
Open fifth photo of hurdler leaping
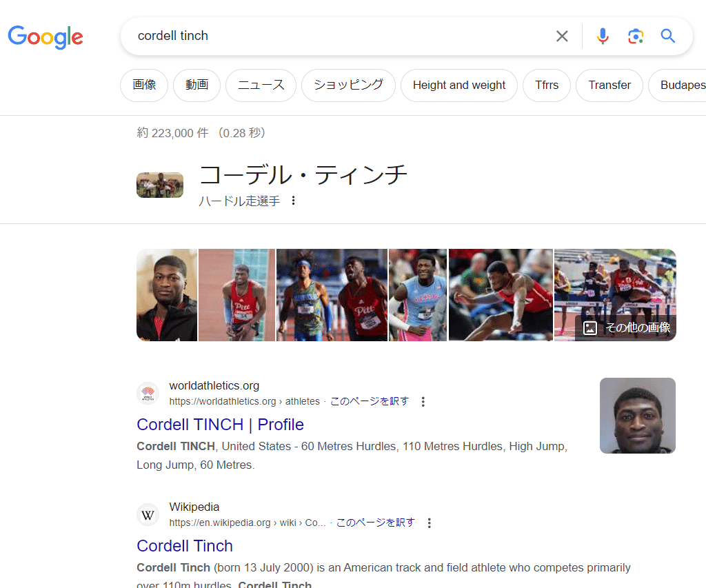pyautogui.click(x=501, y=295)
